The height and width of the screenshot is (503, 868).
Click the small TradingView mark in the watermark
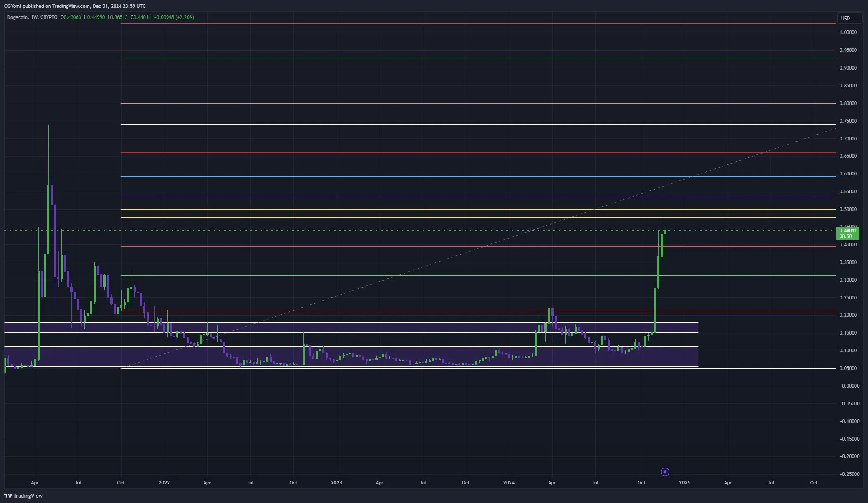[9, 496]
